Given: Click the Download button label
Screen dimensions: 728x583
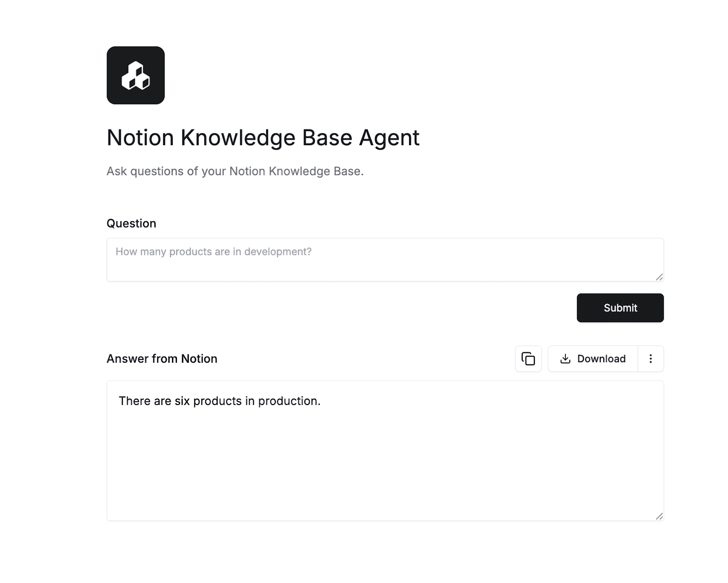Looking at the screenshot, I should tap(601, 359).
